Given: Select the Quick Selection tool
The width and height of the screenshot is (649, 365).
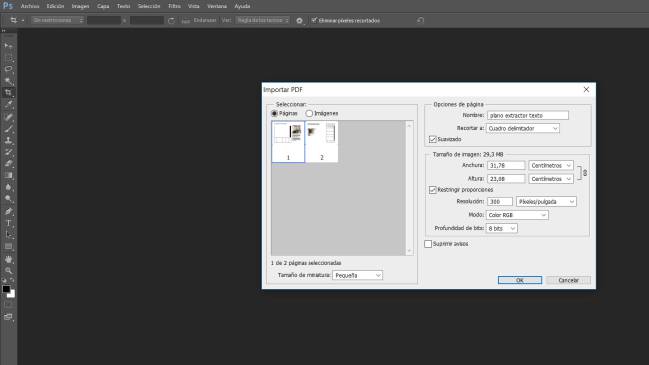Looking at the screenshot, I should click(x=8, y=81).
